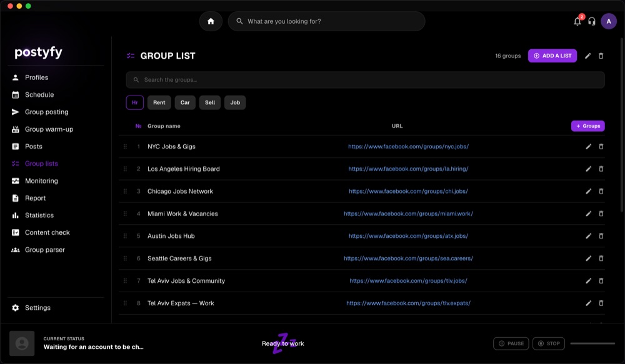Screen dimensions: 625x364
Task: Click the ADD A LIST button
Action: [552, 56]
